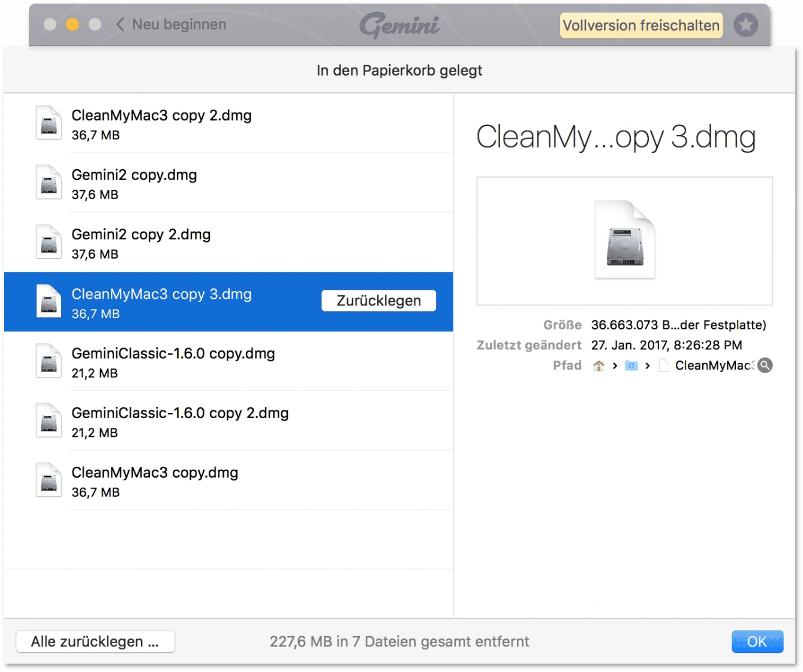Unlock full version via Vollversion freischalten
Screen dimensions: 803x672
point(641,25)
